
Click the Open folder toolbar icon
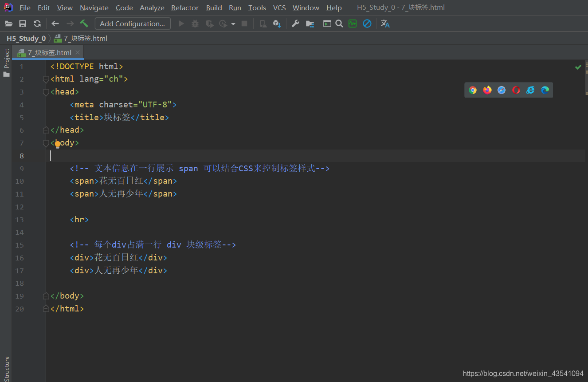point(8,24)
